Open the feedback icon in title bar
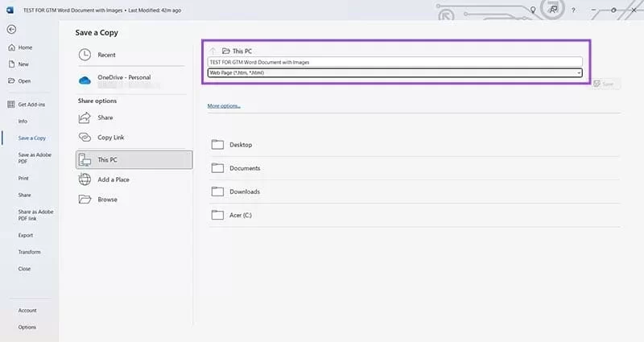Image resolution: width=644 pixels, height=342 pixels. [x=553, y=10]
